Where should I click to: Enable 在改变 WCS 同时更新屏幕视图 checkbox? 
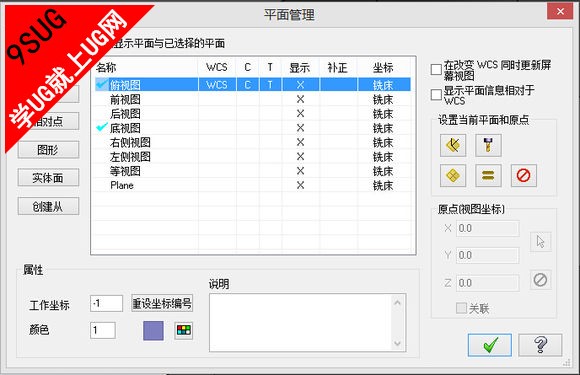436,69
